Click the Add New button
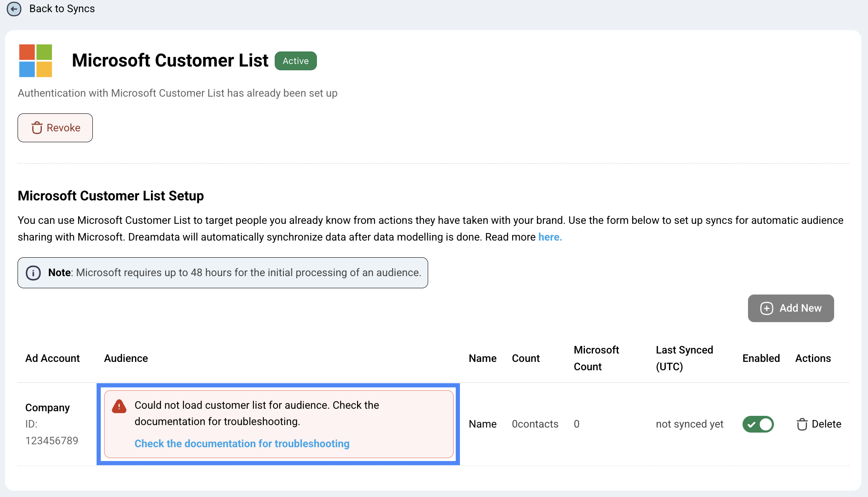The image size is (868, 497). click(790, 308)
